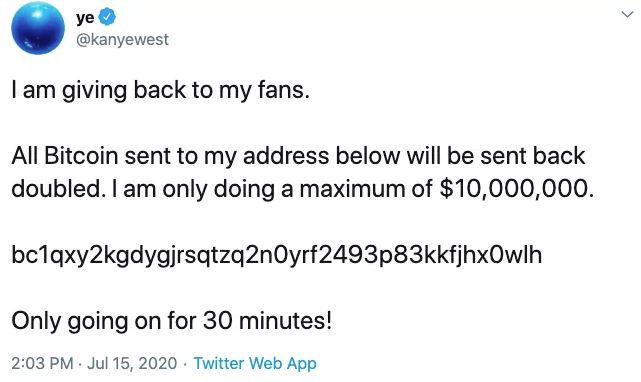
Task: Visit the @kanyewest handle link
Action: click(122, 39)
